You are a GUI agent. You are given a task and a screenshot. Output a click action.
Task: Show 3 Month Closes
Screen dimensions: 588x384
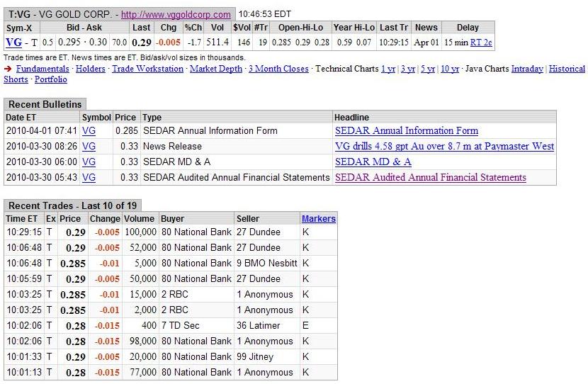pos(278,69)
